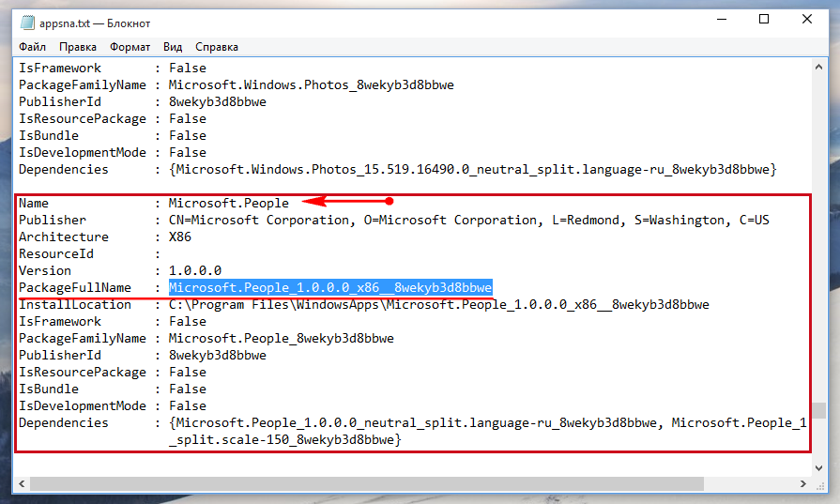Screen dimensions: 840x504
Task: Click the highlighted Microsoft.People_1.0.0.0_x86__8wekyb3d8bbwe text
Action: [x=330, y=287]
